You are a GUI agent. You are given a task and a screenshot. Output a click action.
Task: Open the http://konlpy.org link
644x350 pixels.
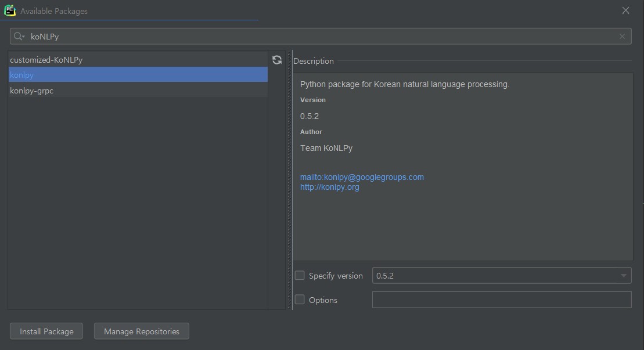pos(329,187)
